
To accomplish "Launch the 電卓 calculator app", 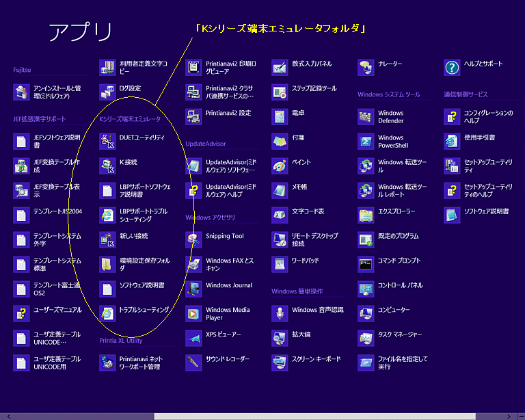I will [280, 116].
